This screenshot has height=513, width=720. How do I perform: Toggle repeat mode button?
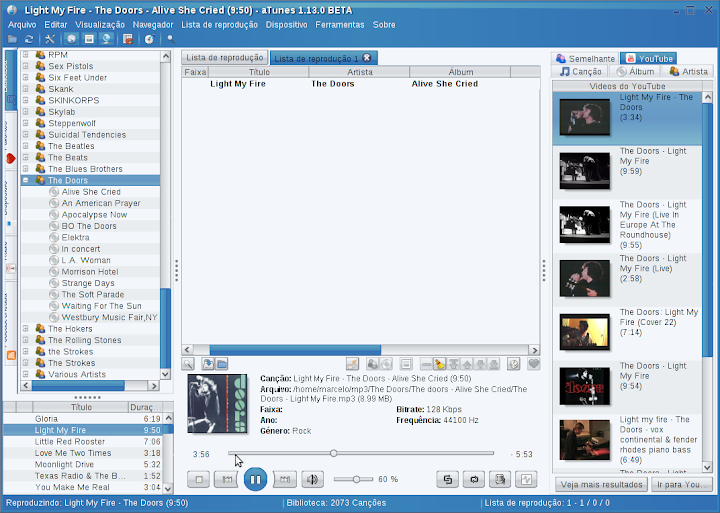pyautogui.click(x=474, y=479)
